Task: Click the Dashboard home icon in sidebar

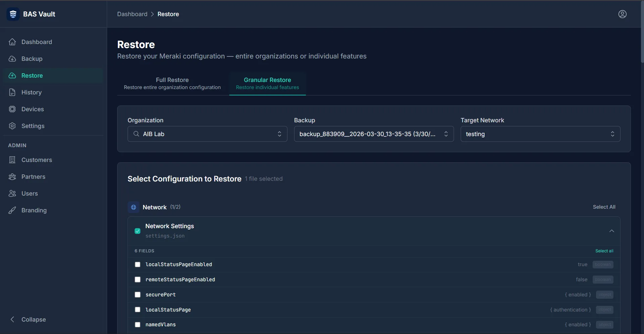Action: pyautogui.click(x=12, y=42)
